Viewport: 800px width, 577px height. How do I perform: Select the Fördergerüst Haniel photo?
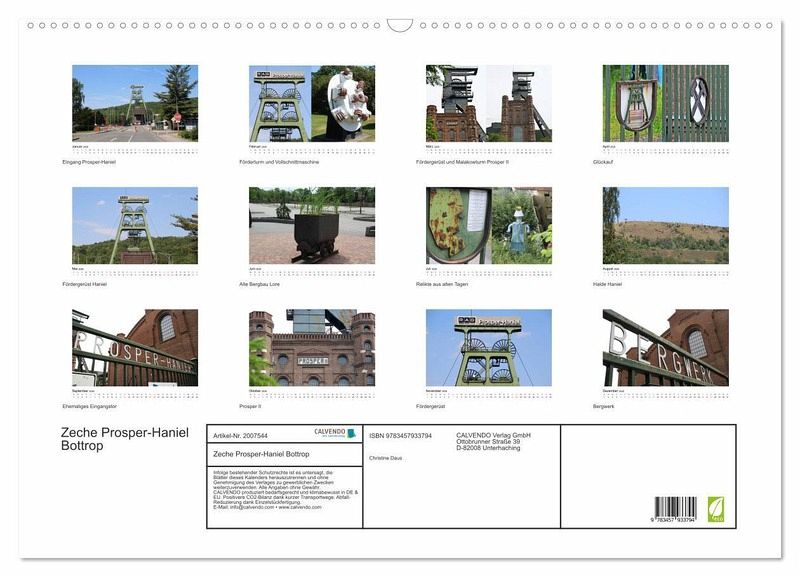135,225
